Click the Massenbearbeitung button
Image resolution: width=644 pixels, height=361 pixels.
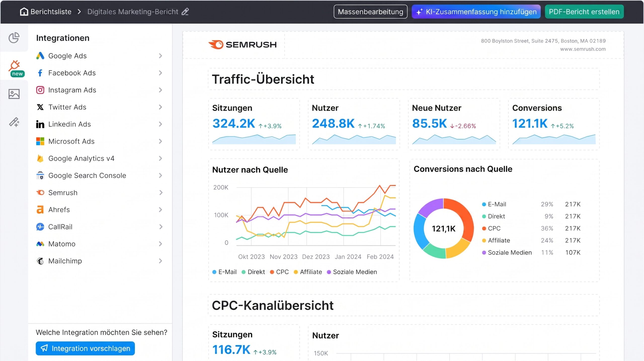pyautogui.click(x=370, y=12)
